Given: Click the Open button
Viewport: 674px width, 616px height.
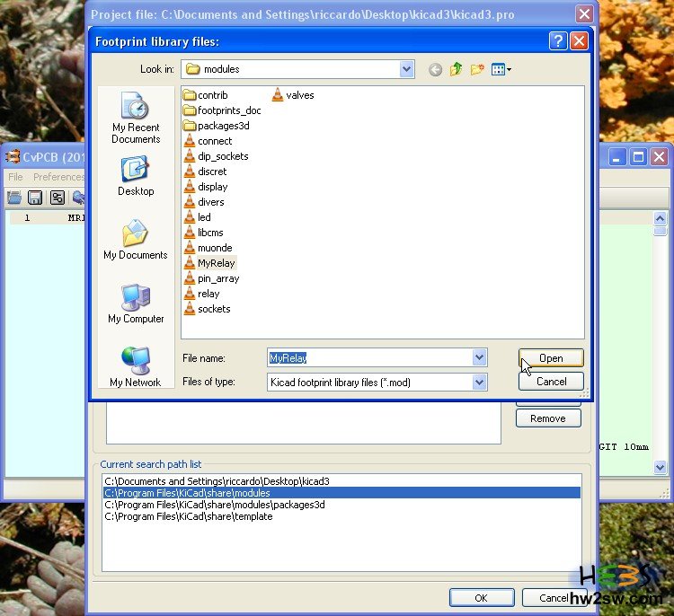Looking at the screenshot, I should click(551, 357).
